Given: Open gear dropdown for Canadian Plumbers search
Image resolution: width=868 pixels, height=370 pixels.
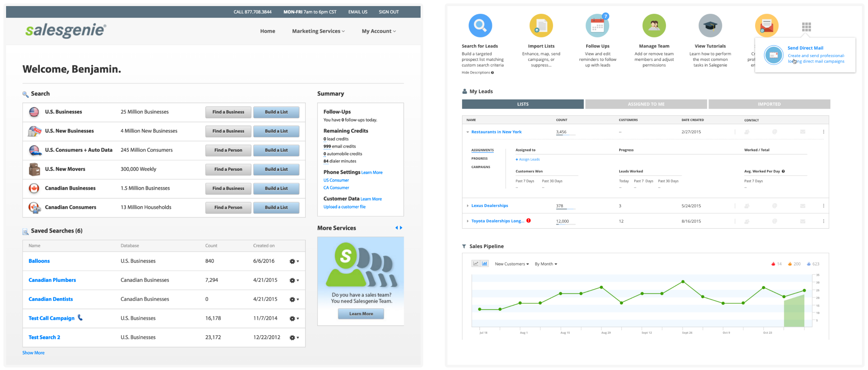Looking at the screenshot, I should coord(294,280).
